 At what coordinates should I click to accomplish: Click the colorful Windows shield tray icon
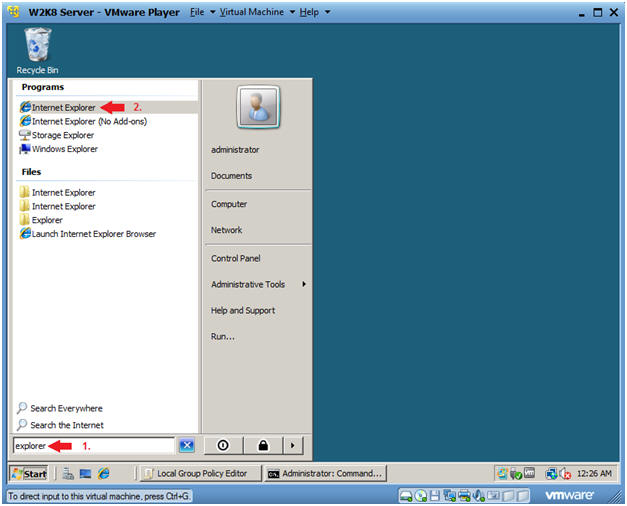coord(502,474)
